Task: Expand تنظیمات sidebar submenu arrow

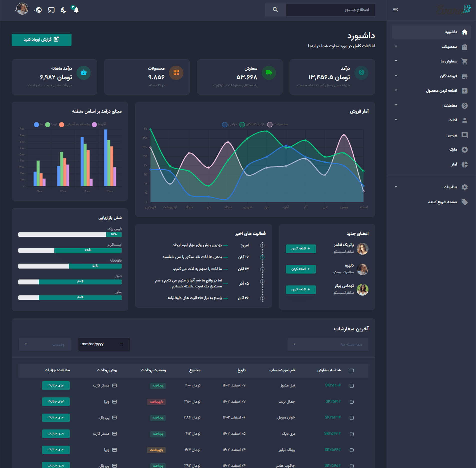Action: (396, 187)
